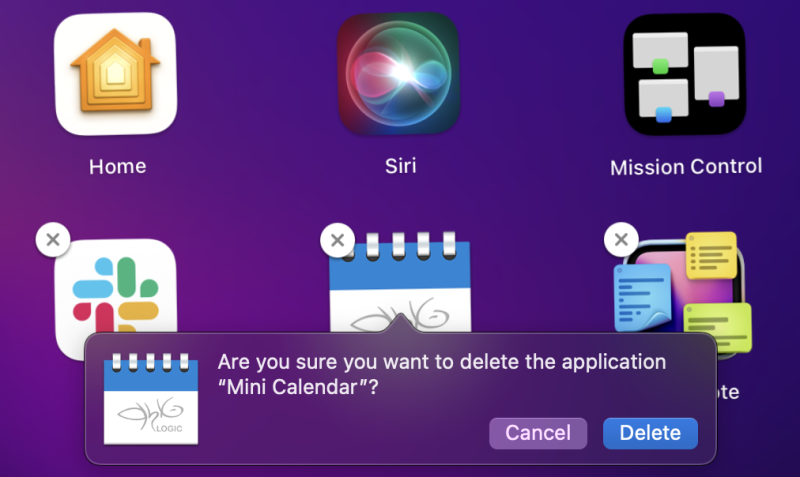Click the Home label text
The width and height of the screenshot is (800, 477).
(117, 166)
